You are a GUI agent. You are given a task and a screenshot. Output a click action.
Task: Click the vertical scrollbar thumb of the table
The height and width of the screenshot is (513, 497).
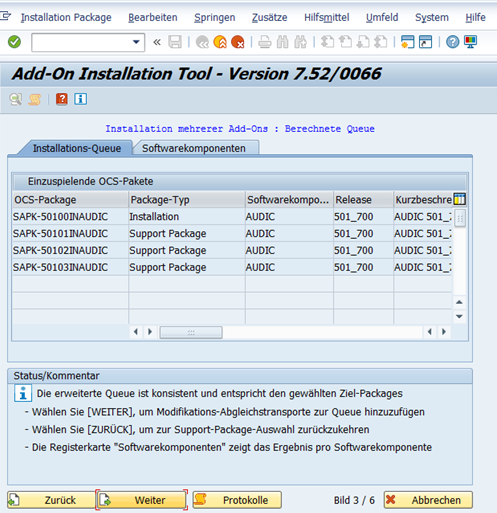tap(460, 218)
